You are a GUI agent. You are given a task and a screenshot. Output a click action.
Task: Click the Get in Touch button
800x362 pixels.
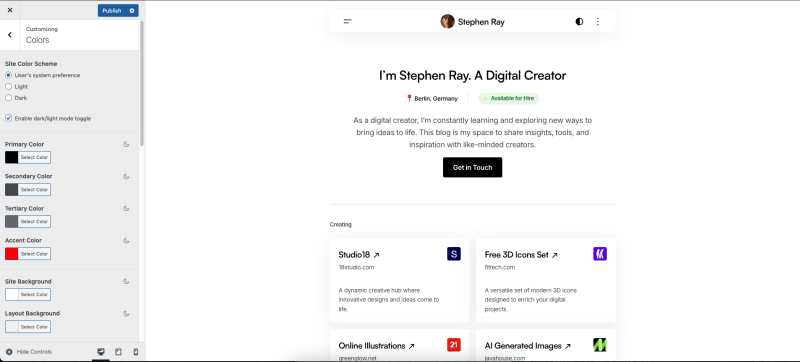point(472,167)
